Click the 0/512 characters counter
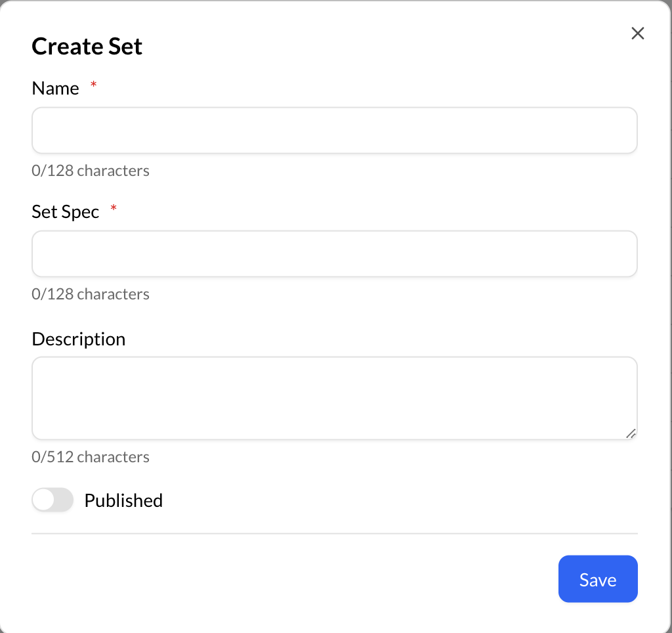672x633 pixels. (91, 457)
